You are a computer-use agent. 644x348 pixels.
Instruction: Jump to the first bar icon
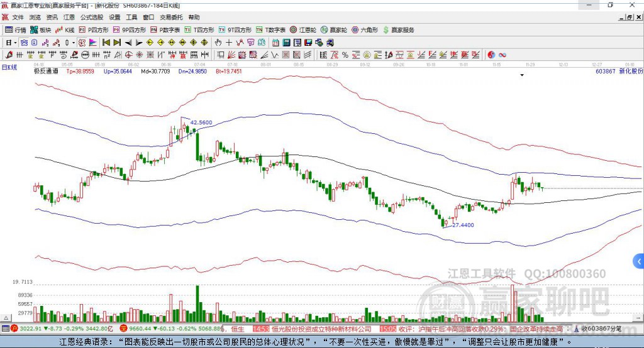[106, 43]
